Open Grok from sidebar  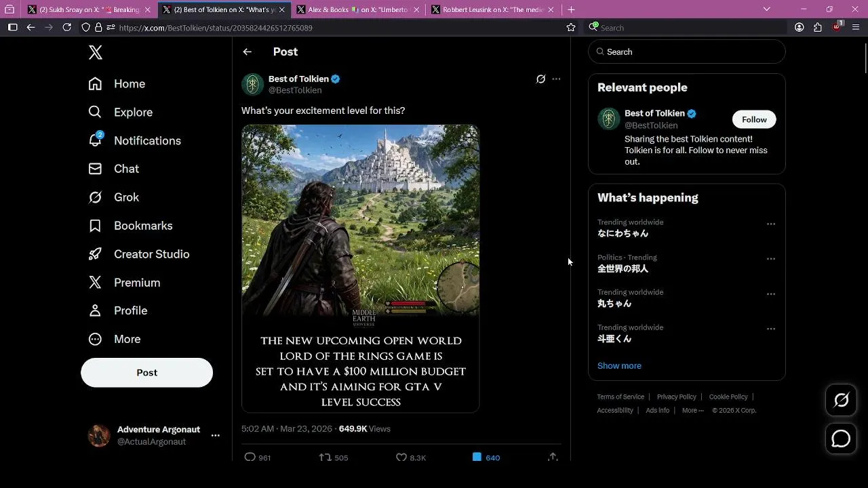coord(113,197)
